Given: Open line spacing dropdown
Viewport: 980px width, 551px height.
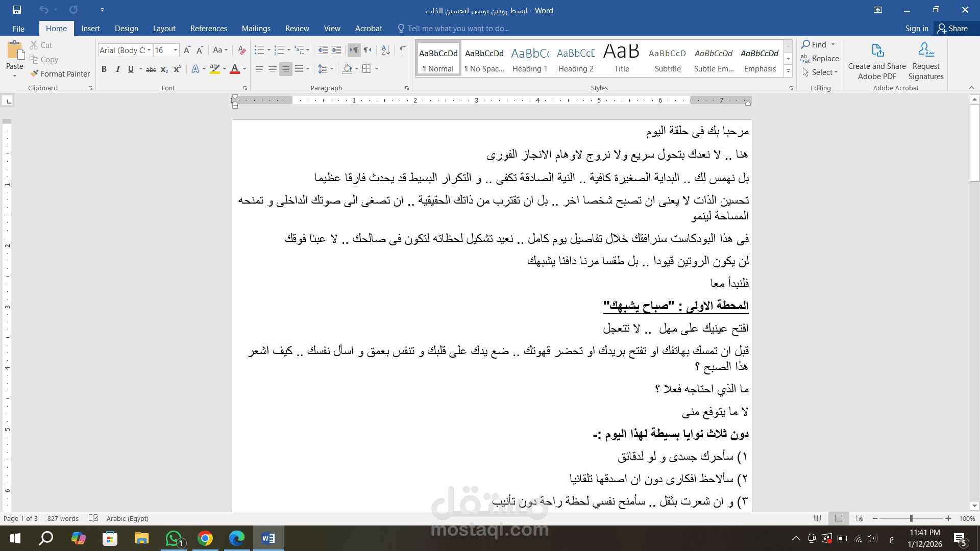Looking at the screenshot, I should [326, 69].
